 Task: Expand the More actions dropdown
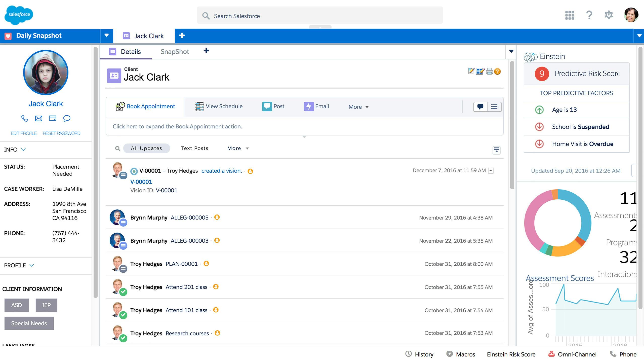(358, 107)
